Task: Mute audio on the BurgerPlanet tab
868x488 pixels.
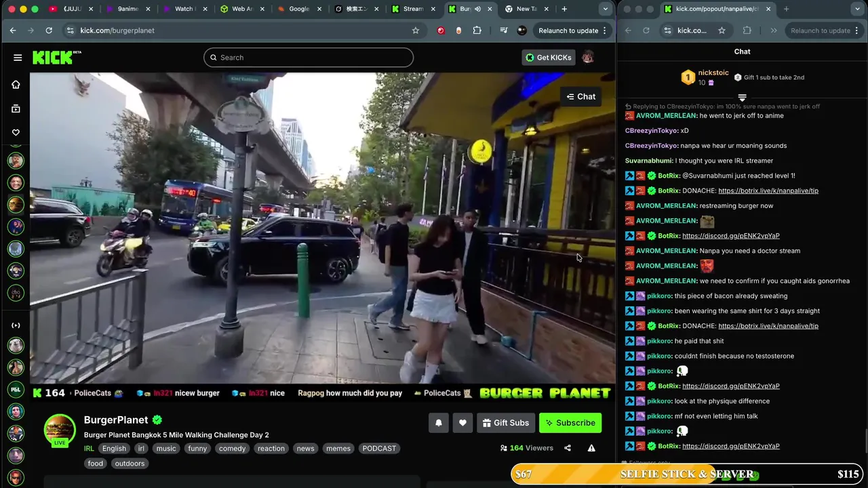Action: tap(477, 9)
